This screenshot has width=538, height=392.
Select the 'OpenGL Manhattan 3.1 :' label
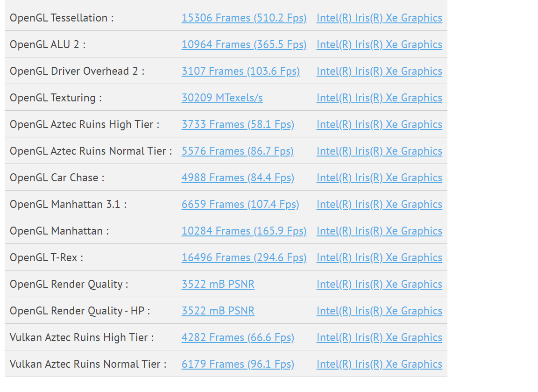68,204
